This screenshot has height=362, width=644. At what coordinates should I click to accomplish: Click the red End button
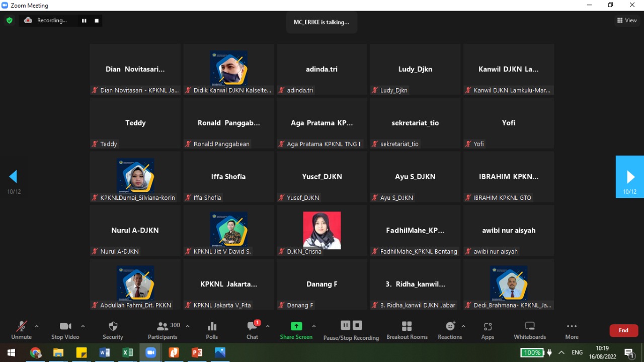(623, 330)
